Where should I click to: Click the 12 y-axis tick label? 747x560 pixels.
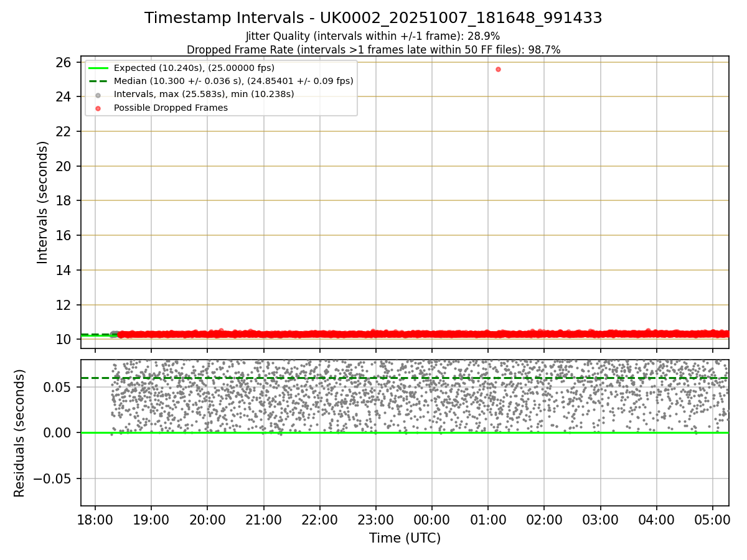(x=63, y=305)
